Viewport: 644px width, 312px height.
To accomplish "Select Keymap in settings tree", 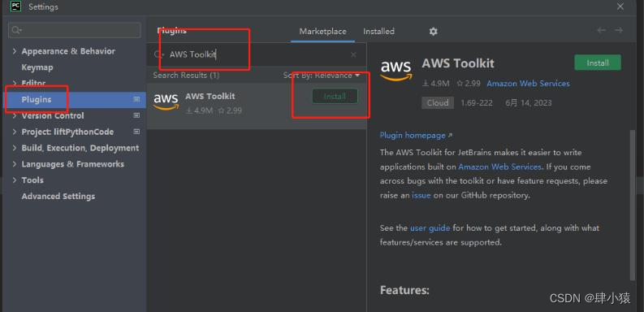I will (x=37, y=67).
